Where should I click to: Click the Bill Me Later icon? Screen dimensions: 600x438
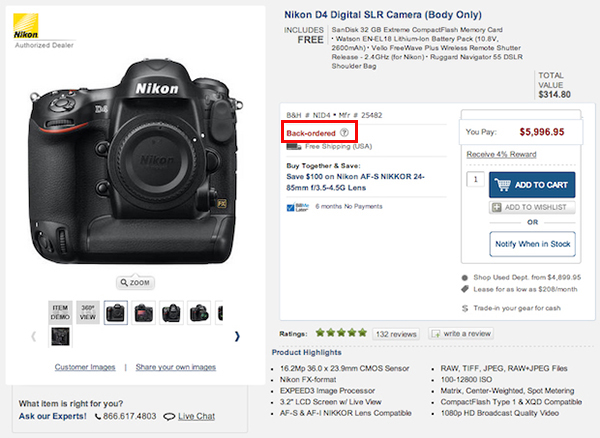(298, 207)
